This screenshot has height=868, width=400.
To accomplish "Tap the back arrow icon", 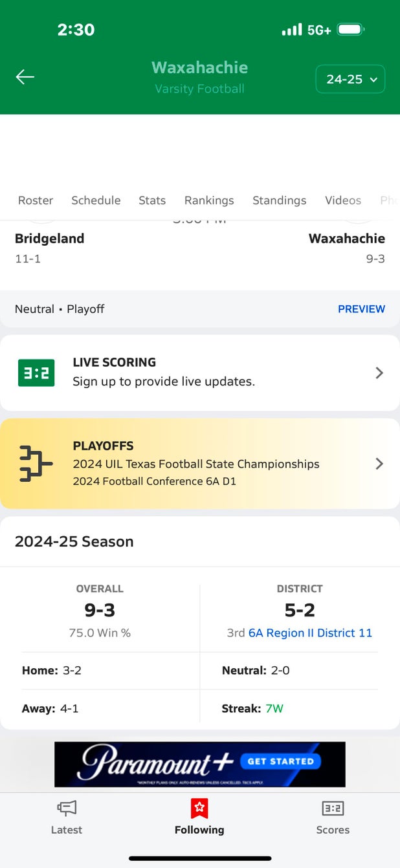I will [25, 78].
